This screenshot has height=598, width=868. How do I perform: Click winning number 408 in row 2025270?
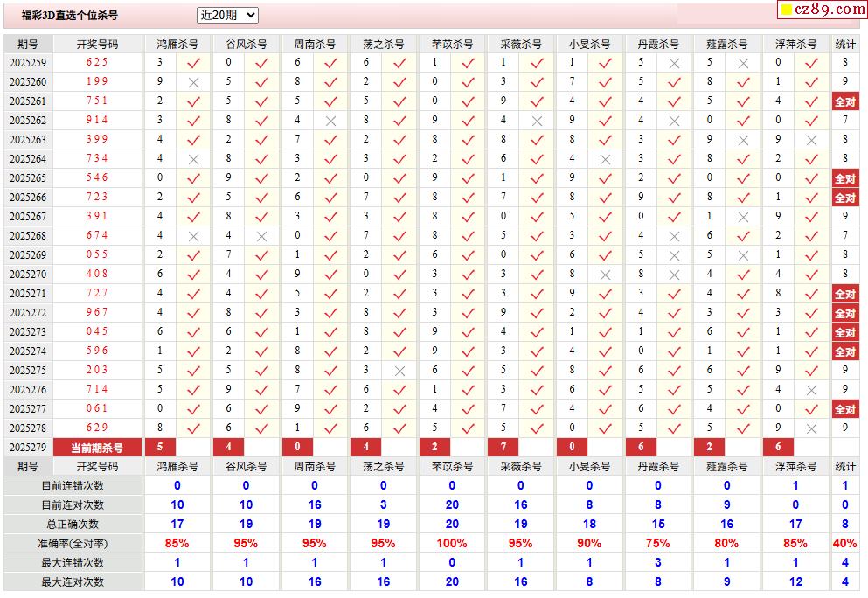[x=97, y=274]
